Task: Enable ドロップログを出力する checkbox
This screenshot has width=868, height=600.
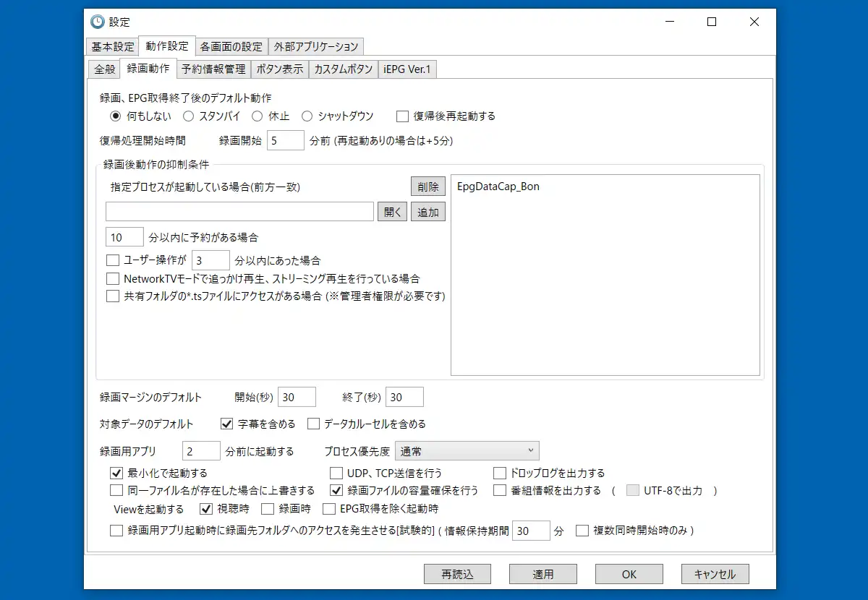Action: tap(500, 473)
